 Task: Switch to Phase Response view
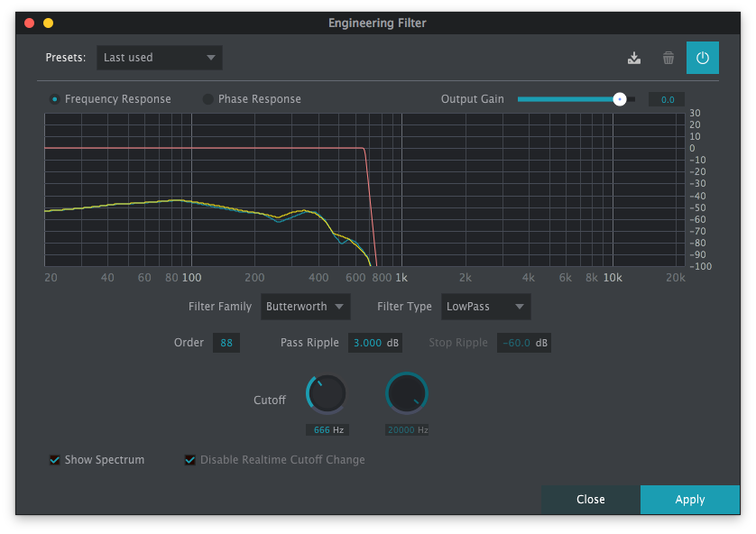pos(207,99)
